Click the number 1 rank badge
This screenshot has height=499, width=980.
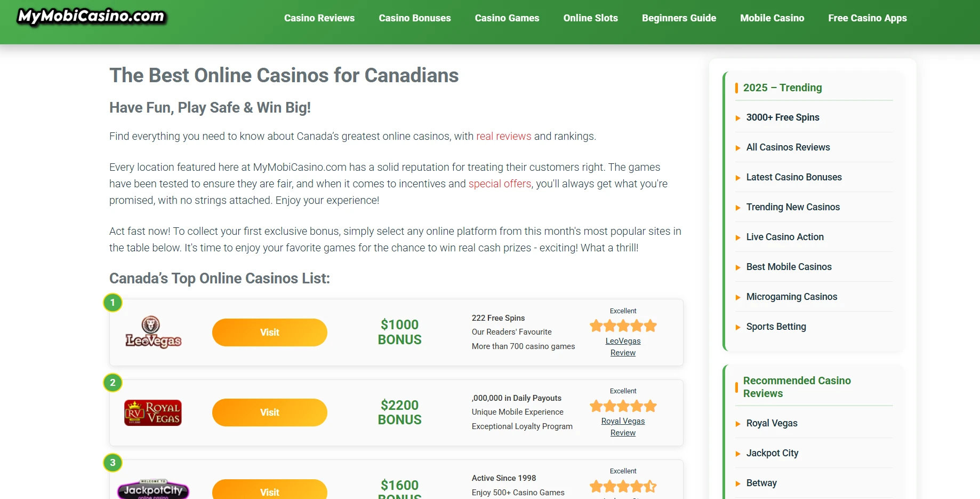click(x=113, y=303)
